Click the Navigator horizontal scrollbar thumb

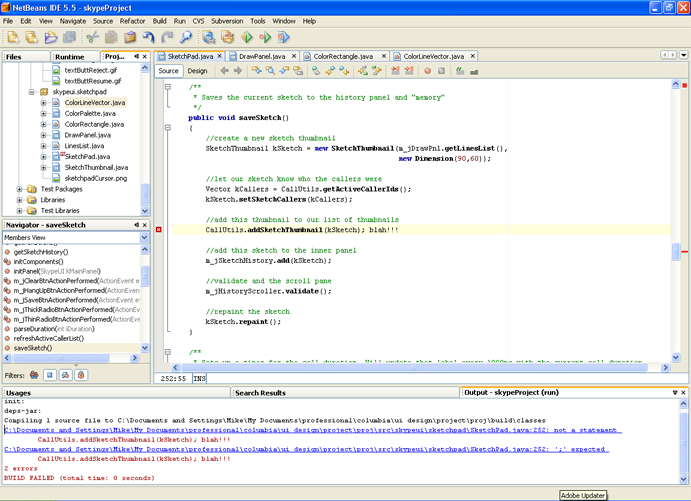click(x=61, y=358)
